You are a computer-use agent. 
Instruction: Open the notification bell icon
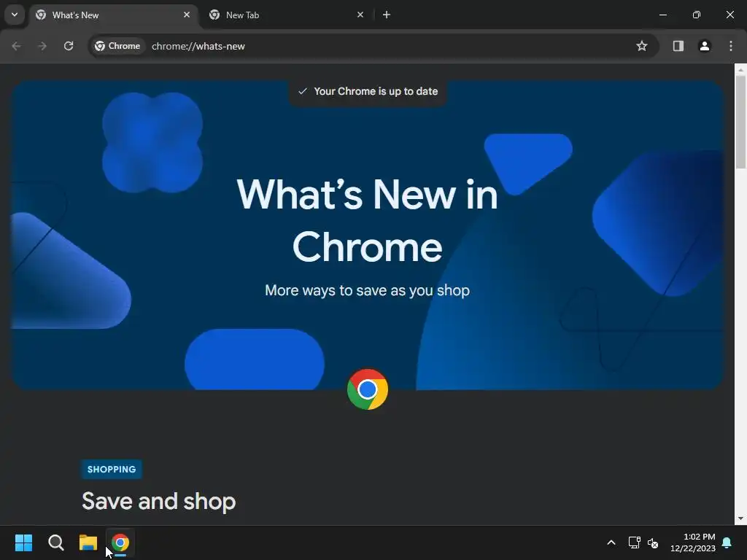tap(727, 542)
